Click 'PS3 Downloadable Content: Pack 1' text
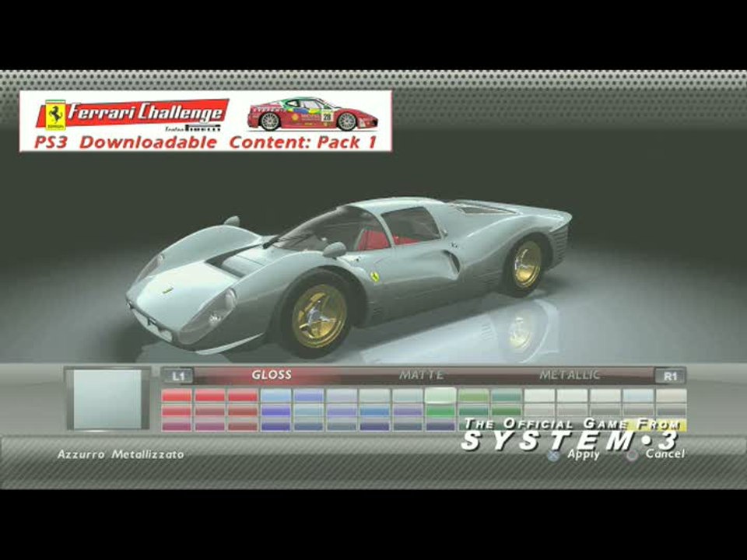 click(x=205, y=142)
